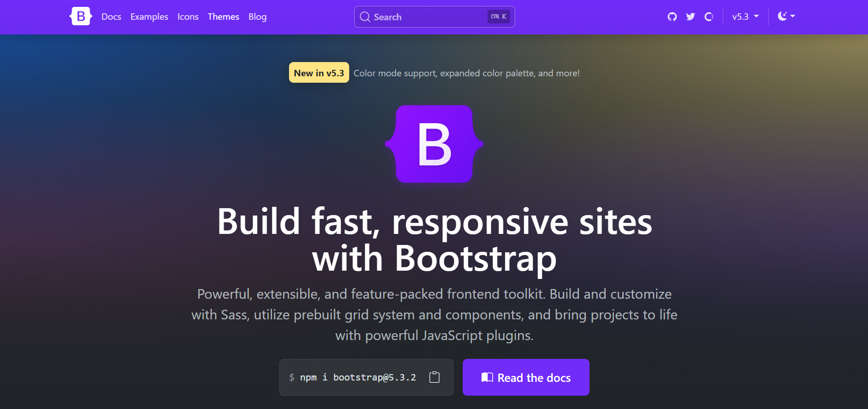Open the Open Collective icon link
Image resolution: width=868 pixels, height=409 pixels.
click(x=709, y=17)
